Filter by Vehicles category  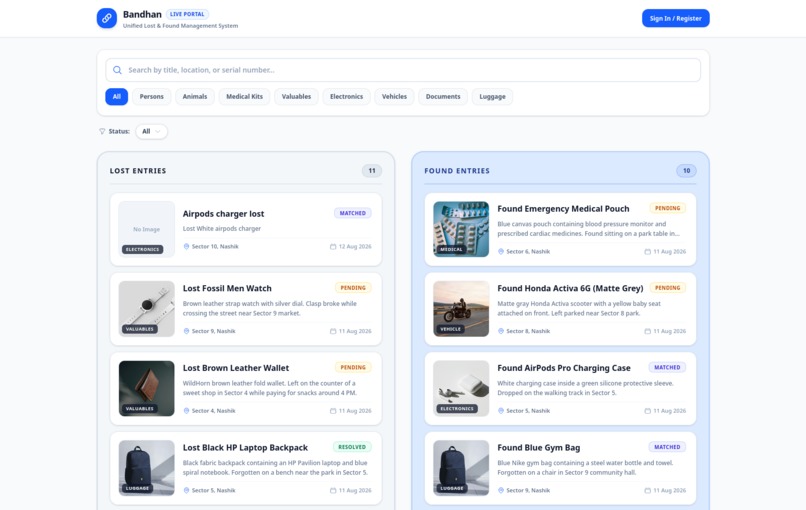[394, 97]
